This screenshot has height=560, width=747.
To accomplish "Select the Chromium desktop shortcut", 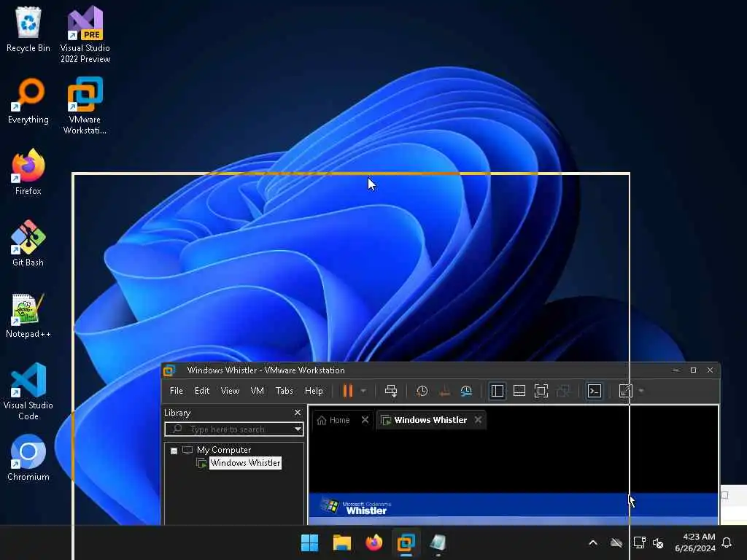I will (28, 458).
